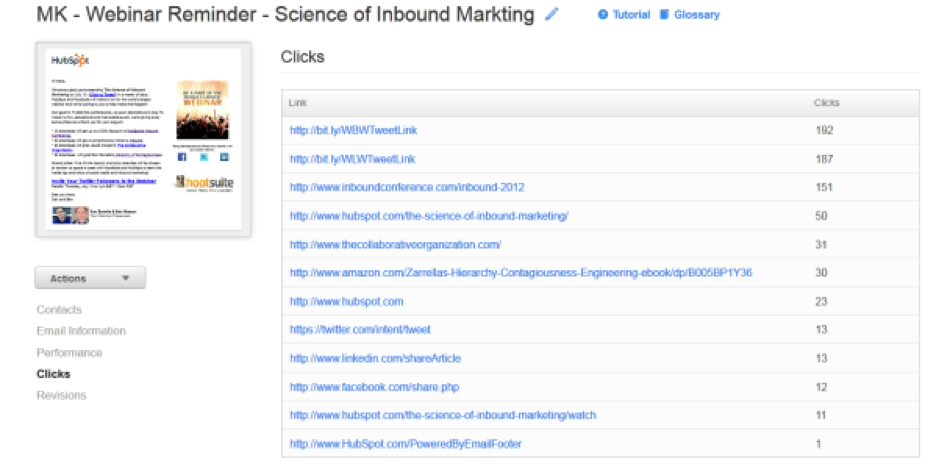Click the MK - Webinar Reminder page title
This screenshot has height=471, width=938.
click(285, 14)
